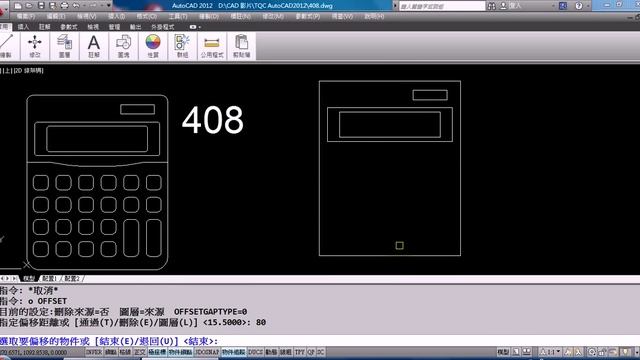Open the 圖層 layers panel icon
Screen dimensions: 640x360
pyautogui.click(x=64, y=46)
